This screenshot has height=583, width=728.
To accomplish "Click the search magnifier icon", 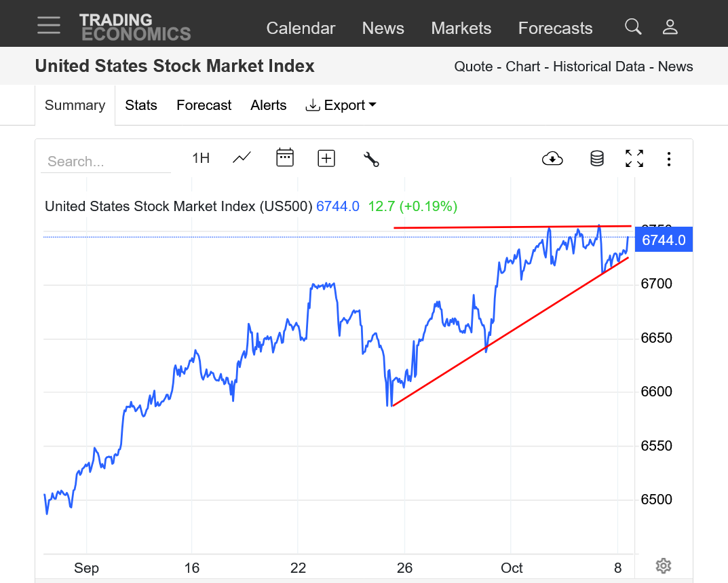I will tap(633, 26).
